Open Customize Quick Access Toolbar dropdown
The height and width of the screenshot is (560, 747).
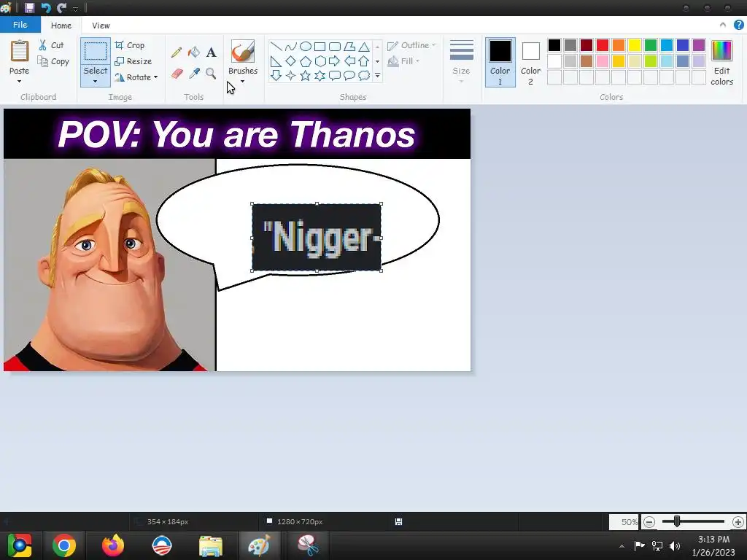75,9
